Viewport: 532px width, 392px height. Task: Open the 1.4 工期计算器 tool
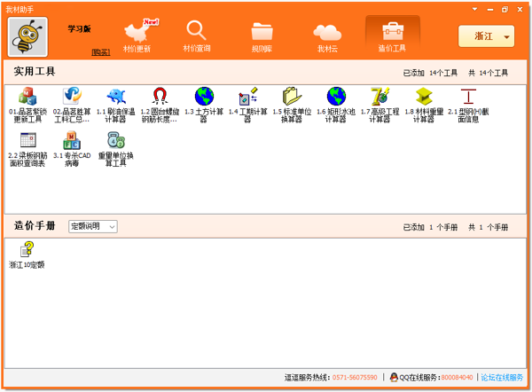coord(247,97)
